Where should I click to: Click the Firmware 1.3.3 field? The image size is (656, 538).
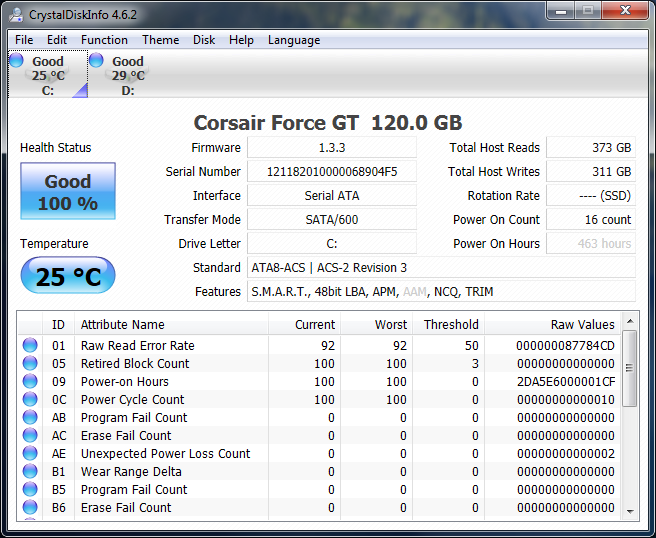(332, 148)
